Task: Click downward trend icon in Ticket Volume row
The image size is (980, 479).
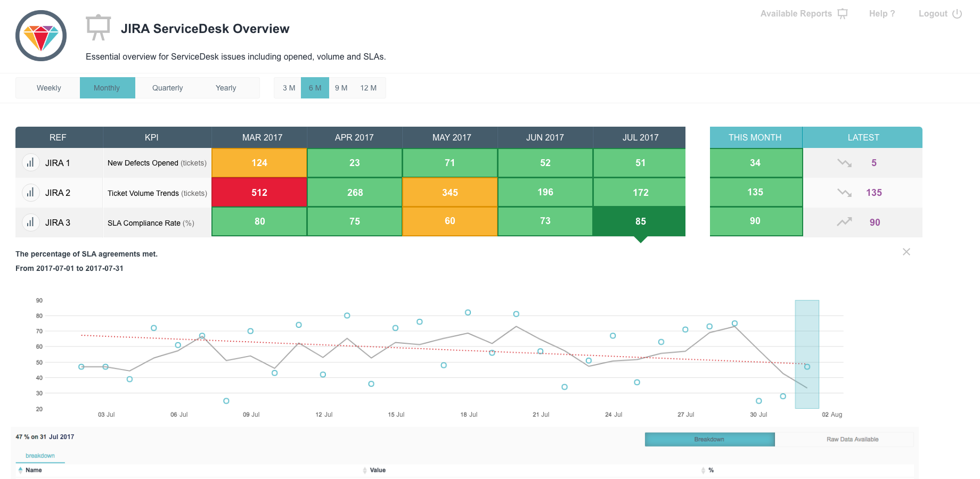Action: pyautogui.click(x=844, y=193)
